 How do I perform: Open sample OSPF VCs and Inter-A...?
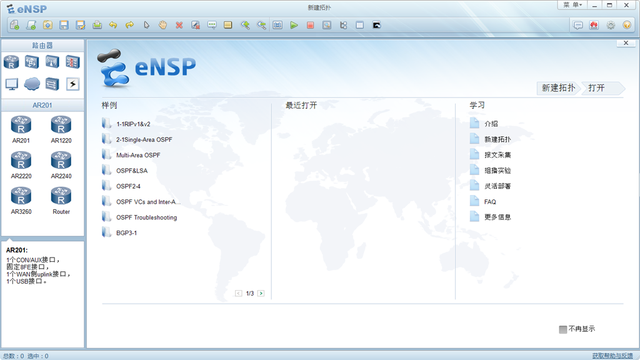pos(141,201)
